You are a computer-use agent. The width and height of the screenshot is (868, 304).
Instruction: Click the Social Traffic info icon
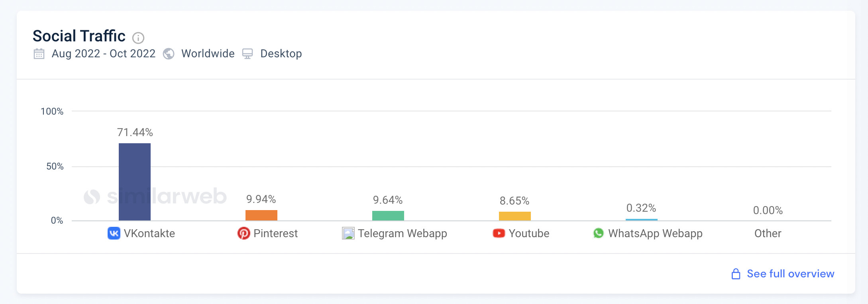coord(138,38)
